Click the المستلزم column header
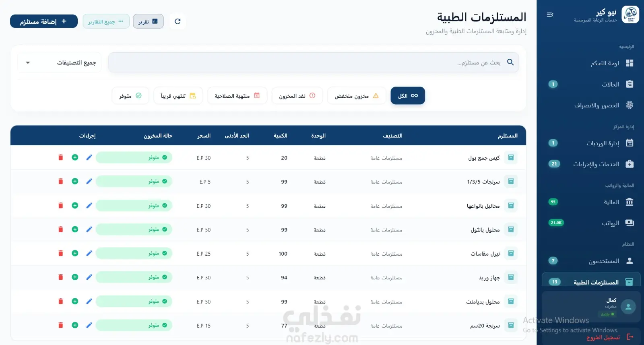 tap(508, 136)
